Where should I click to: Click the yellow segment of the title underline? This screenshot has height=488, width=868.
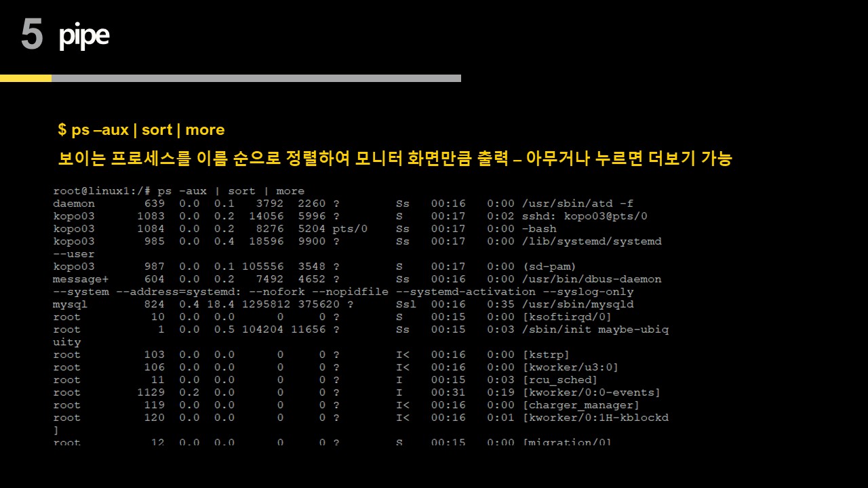(26, 78)
